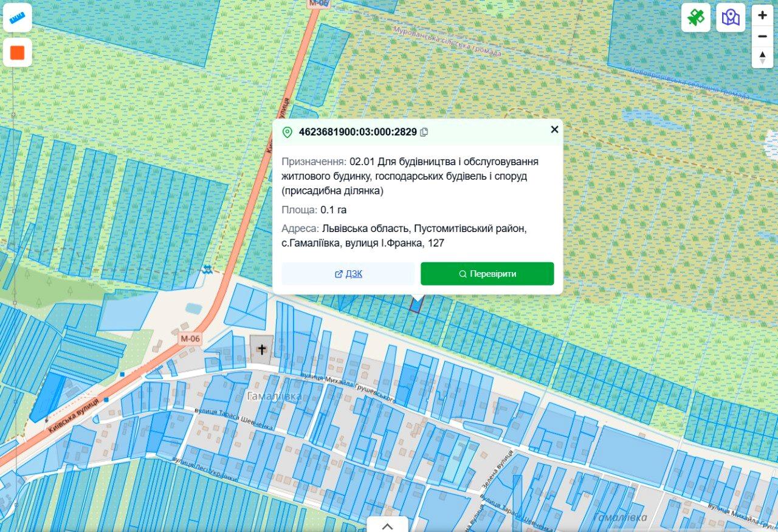Open the map layers selector
The image size is (778, 532).
[x=730, y=17]
